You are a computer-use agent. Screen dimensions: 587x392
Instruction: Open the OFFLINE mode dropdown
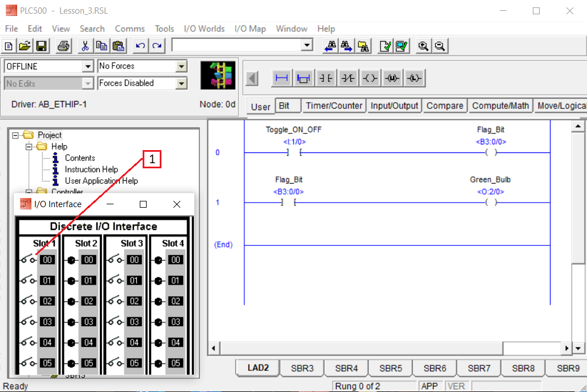(88, 66)
